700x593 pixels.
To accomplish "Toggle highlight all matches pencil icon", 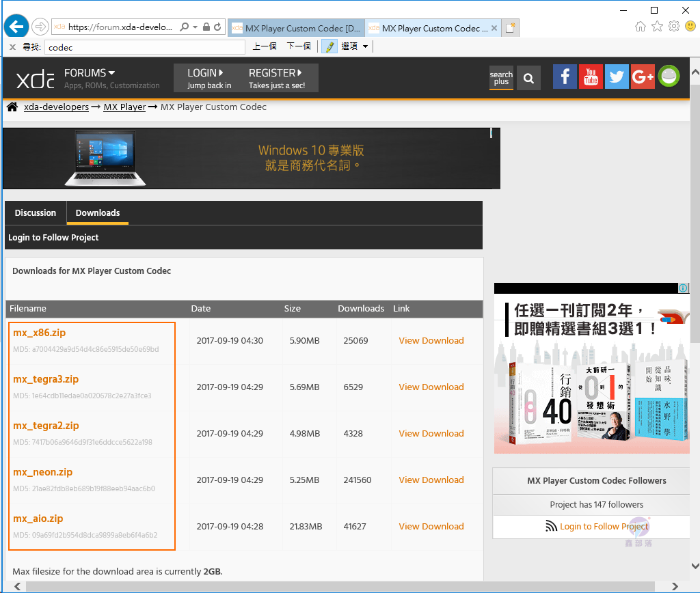I will (x=329, y=46).
